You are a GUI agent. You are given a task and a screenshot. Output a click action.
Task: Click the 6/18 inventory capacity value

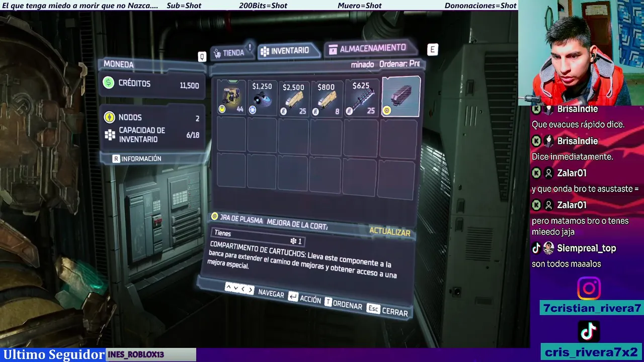(193, 135)
